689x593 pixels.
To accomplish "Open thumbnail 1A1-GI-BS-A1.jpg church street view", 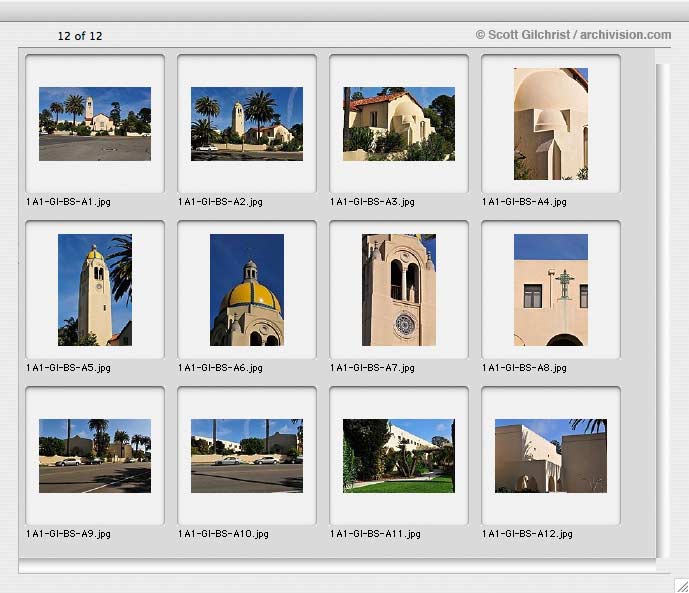I will (x=95, y=124).
